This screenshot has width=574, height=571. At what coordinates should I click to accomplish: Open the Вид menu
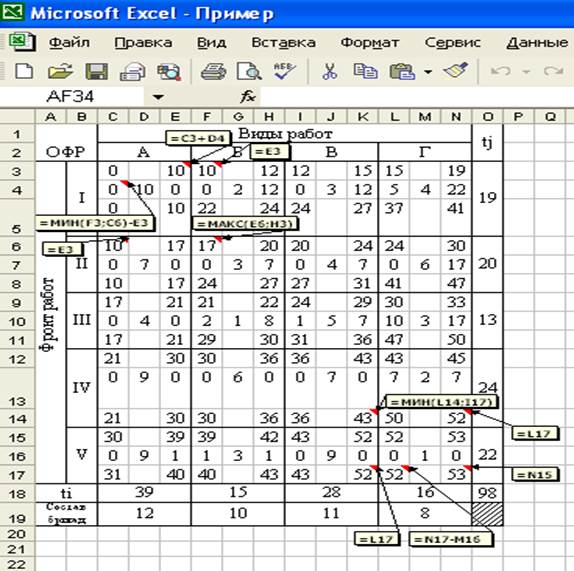coord(212,43)
